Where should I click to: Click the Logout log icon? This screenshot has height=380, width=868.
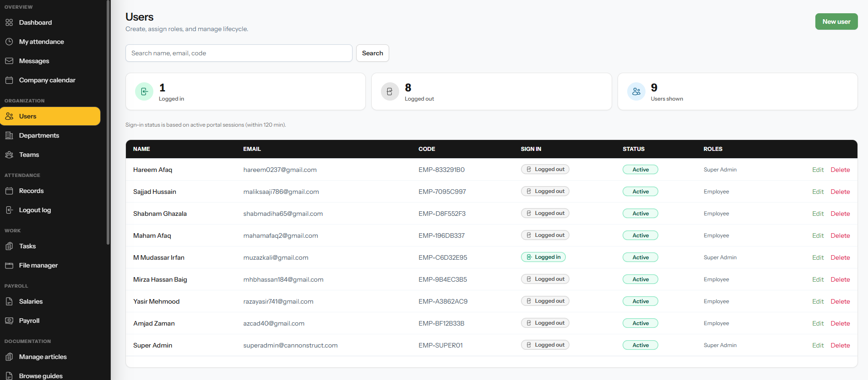pyautogui.click(x=9, y=210)
